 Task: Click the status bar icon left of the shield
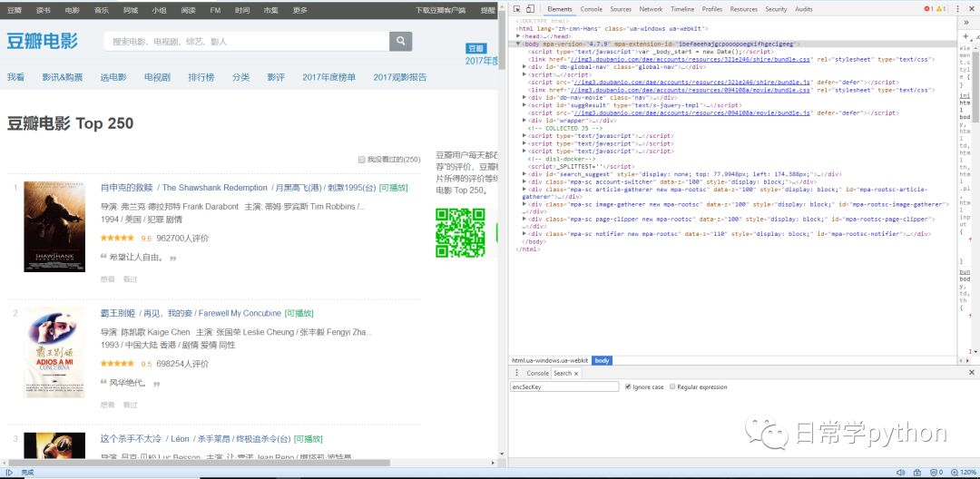916,473
